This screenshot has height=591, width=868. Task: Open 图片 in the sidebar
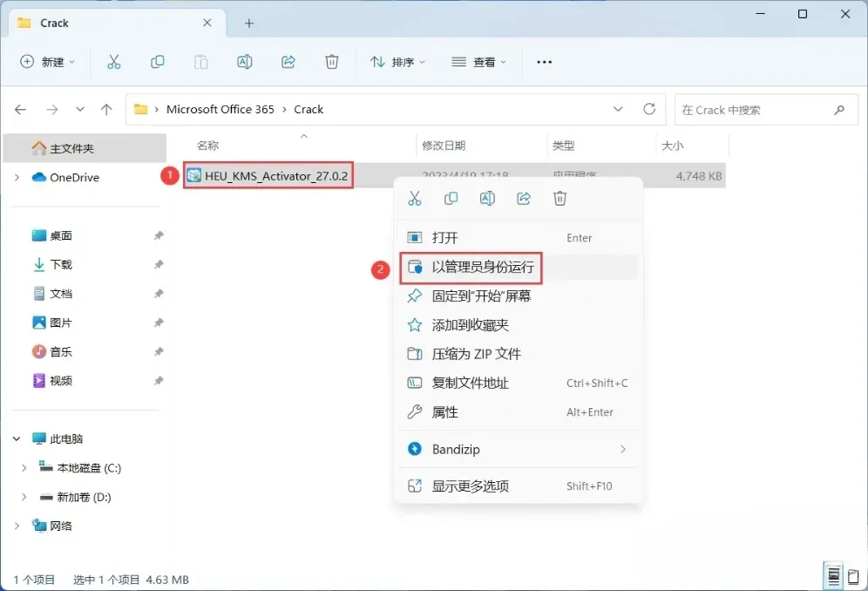point(52,323)
